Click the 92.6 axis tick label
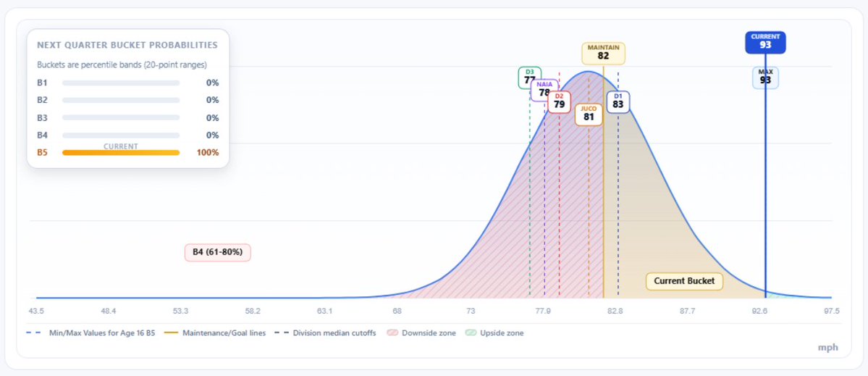868x376 pixels. click(759, 312)
